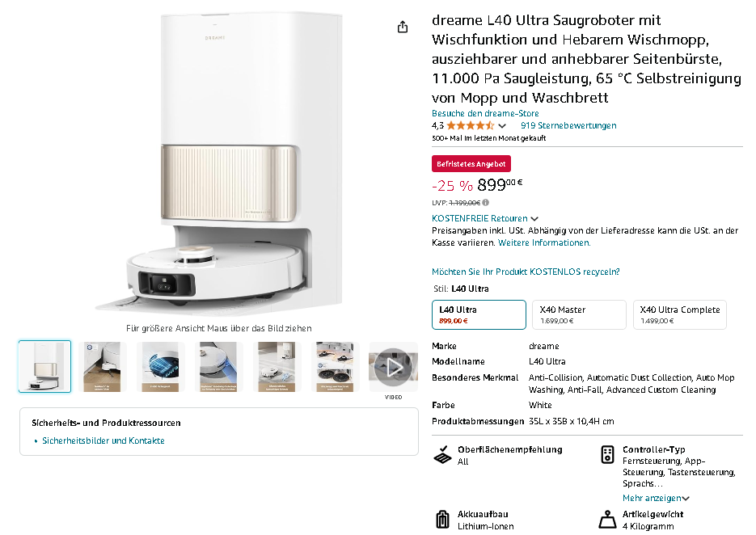Viewport: 756px width, 535px height.
Task: Click the Befristetes Angebot badge
Action: 471,164
